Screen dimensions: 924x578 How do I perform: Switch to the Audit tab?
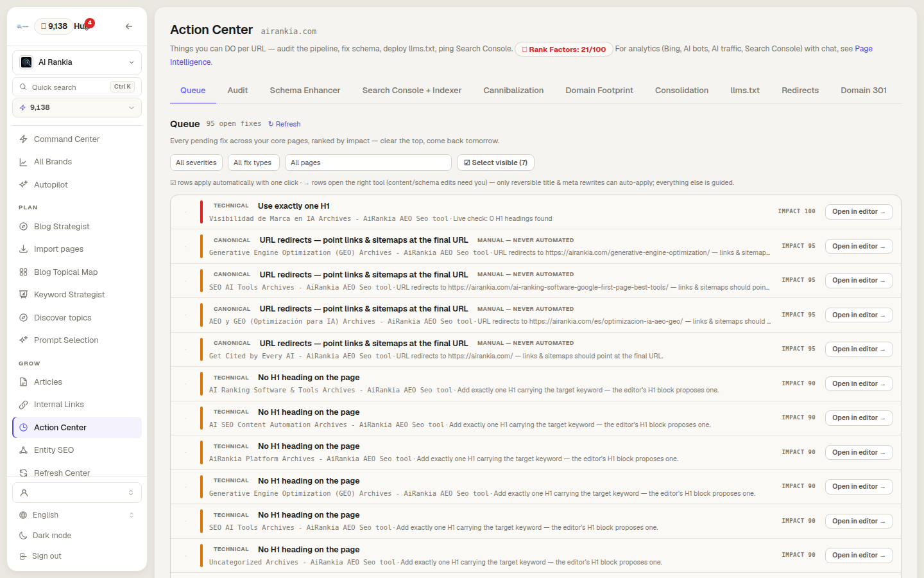[237, 91]
